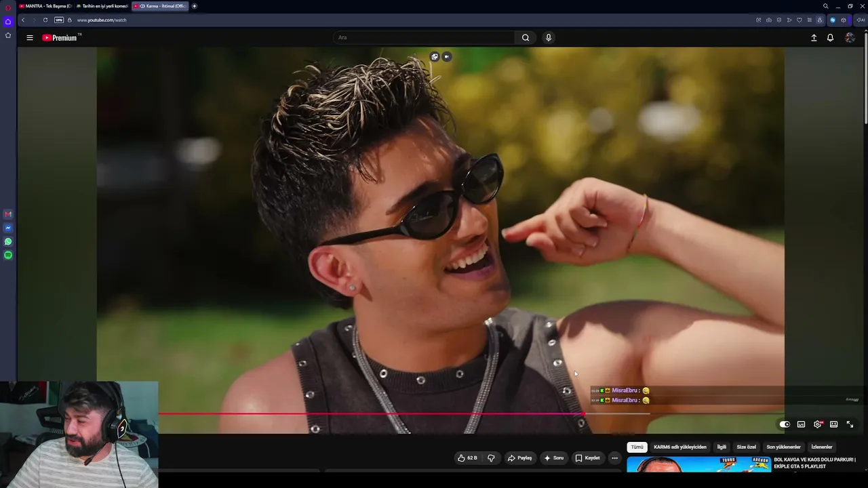The image size is (868, 488).
Task: Reload the current page
Action: [45, 20]
